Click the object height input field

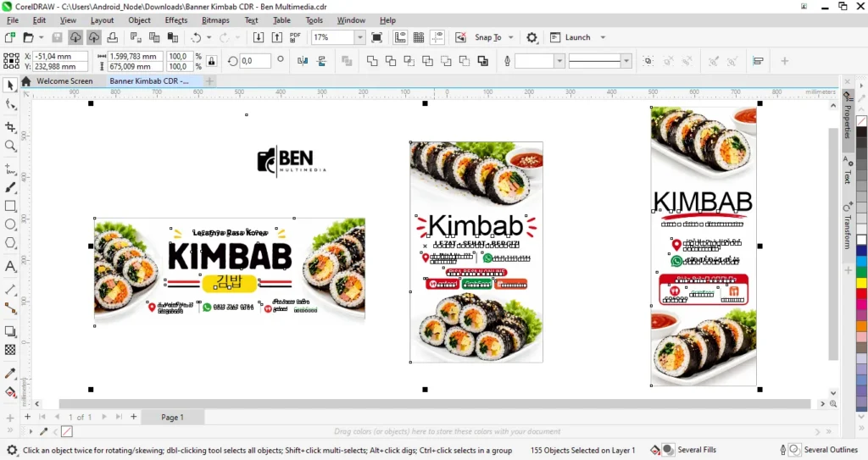tap(136, 66)
